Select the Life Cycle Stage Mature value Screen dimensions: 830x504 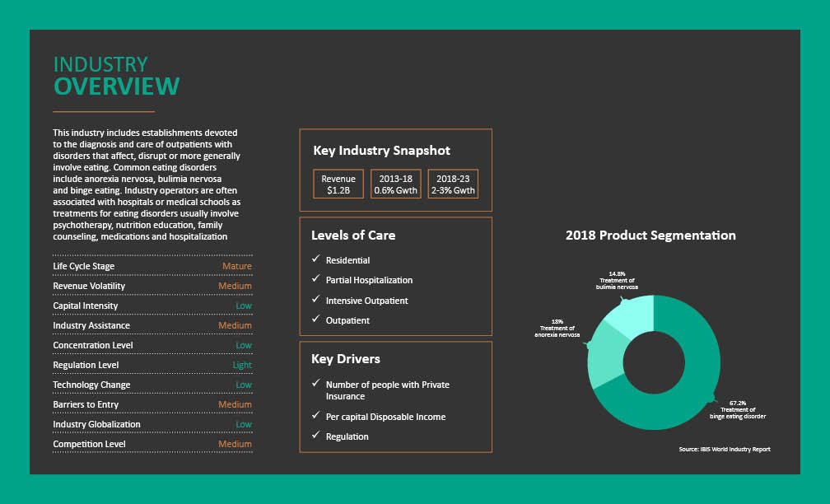[236, 266]
